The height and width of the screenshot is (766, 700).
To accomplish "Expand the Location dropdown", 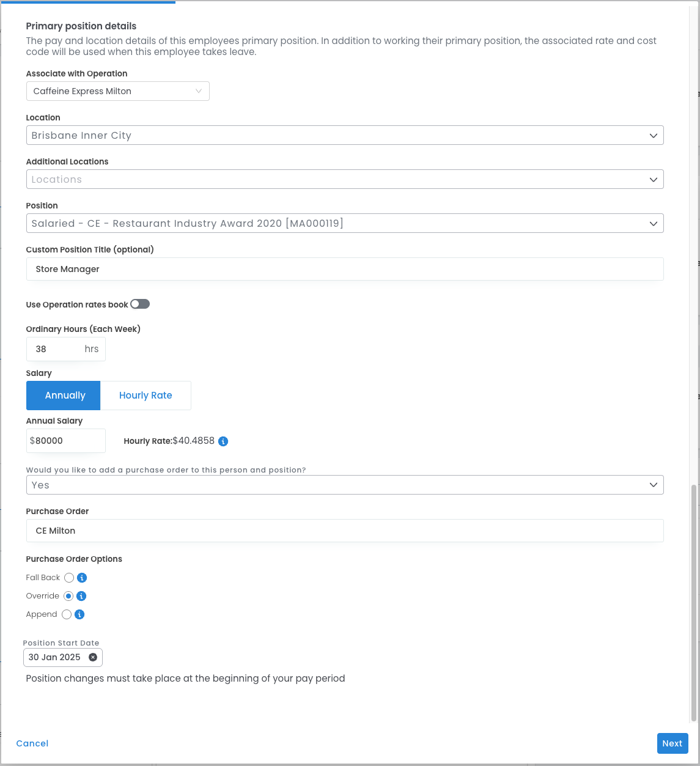I will point(345,136).
